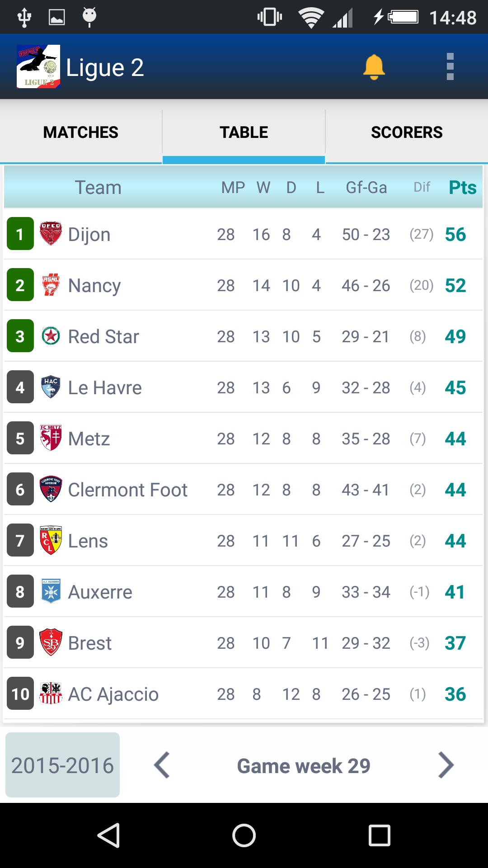This screenshot has height=868, width=488.
Task: Select the Nancy club crest
Action: (51, 285)
